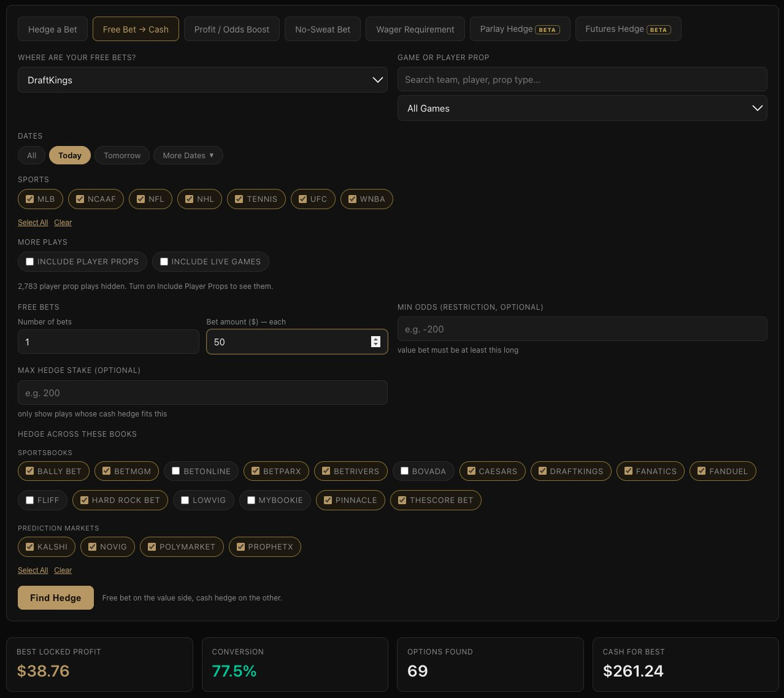784x698 pixels.
Task: Toggle the FanDuel sportsbook
Action: pyautogui.click(x=701, y=471)
